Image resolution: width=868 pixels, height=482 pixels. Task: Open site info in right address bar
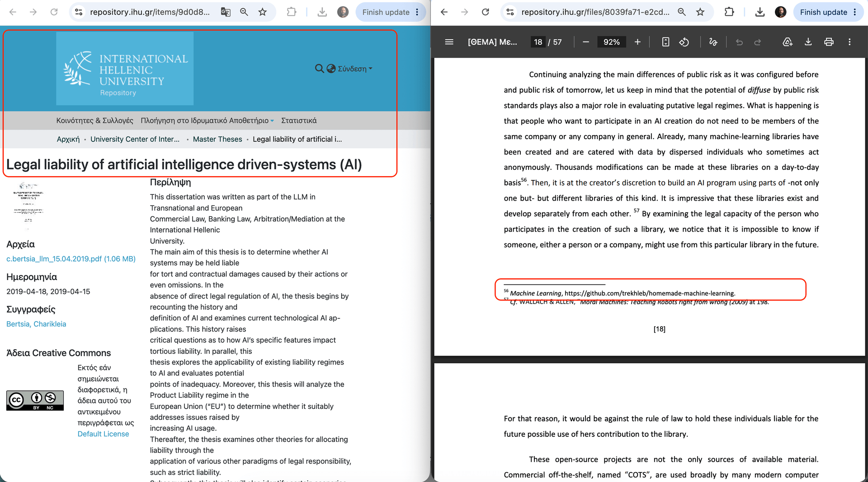510,12
